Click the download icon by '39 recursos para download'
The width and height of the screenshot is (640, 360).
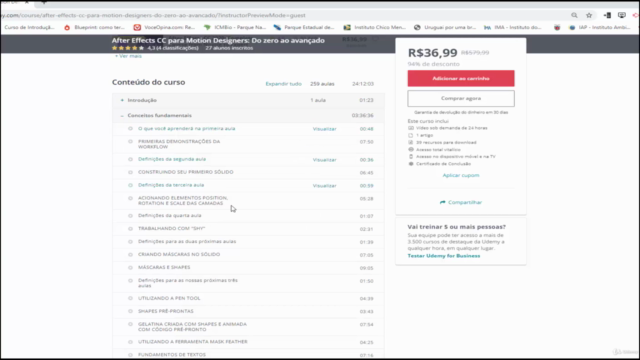(411, 142)
